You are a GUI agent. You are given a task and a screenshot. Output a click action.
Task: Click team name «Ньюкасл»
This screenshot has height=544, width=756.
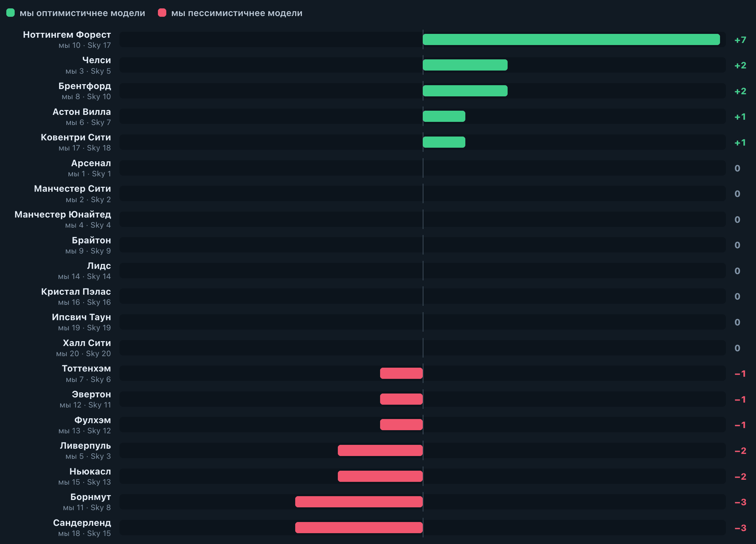90,471
